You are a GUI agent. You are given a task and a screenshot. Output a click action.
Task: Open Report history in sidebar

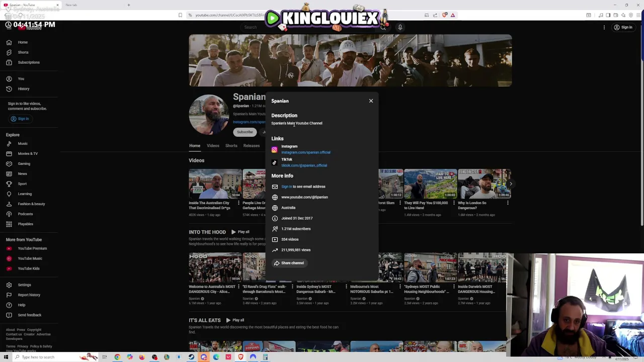point(29,295)
